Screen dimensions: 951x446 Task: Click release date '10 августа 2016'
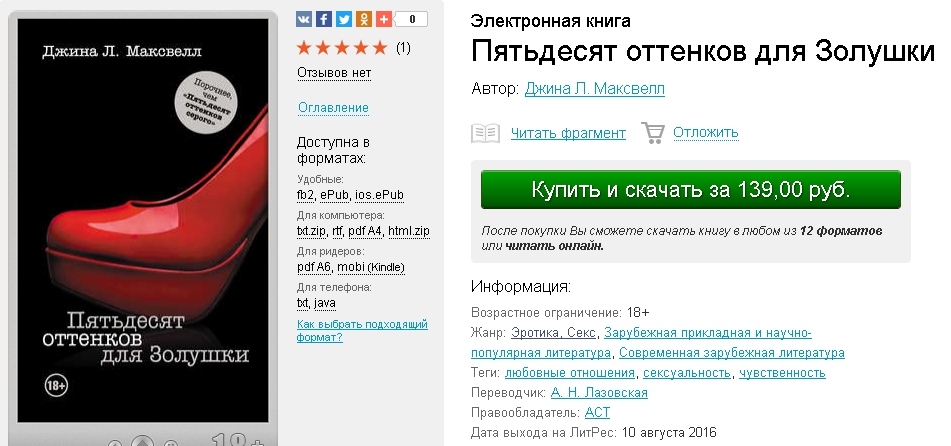tap(669, 433)
